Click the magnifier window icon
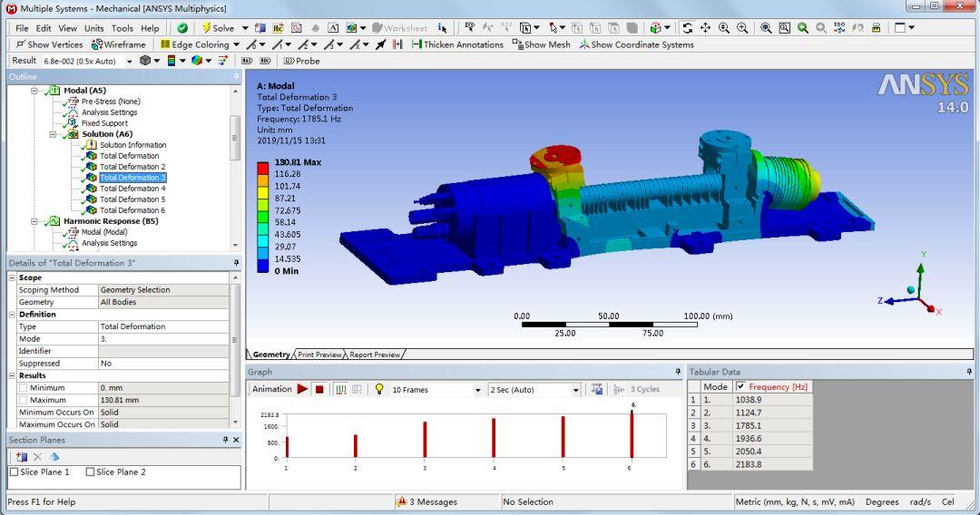This screenshot has width=980, height=515. [x=784, y=28]
